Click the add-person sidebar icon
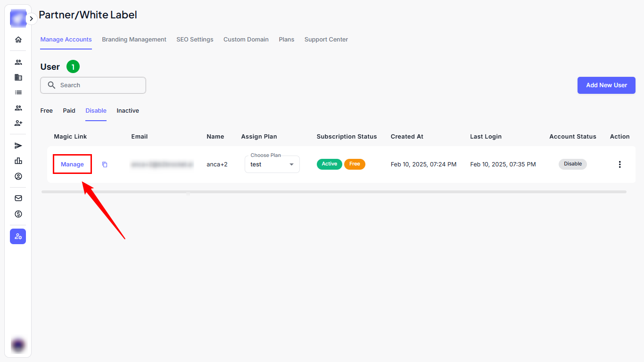644x362 pixels. (x=18, y=123)
